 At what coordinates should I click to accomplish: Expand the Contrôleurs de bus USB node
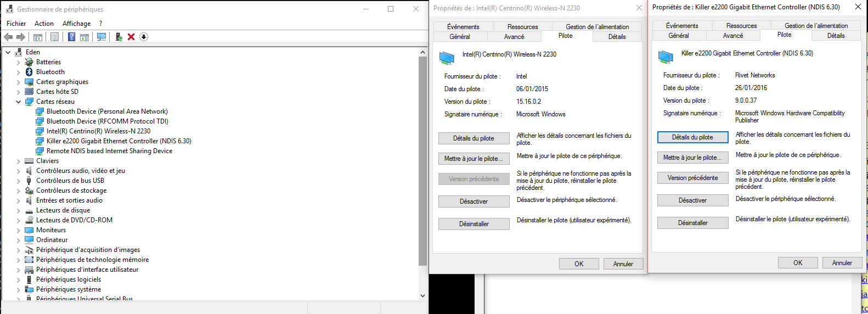click(18, 181)
